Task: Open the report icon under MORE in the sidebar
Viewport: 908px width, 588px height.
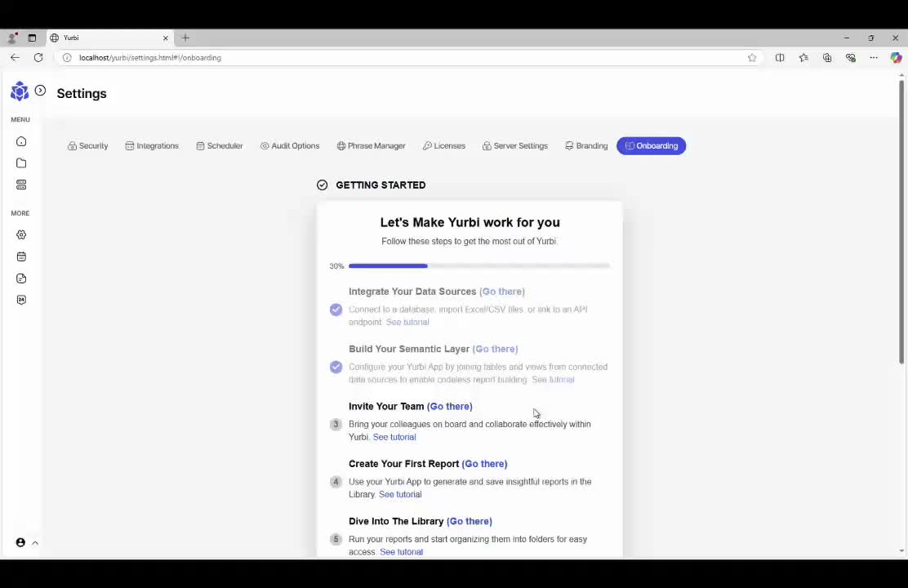Action: [21, 278]
